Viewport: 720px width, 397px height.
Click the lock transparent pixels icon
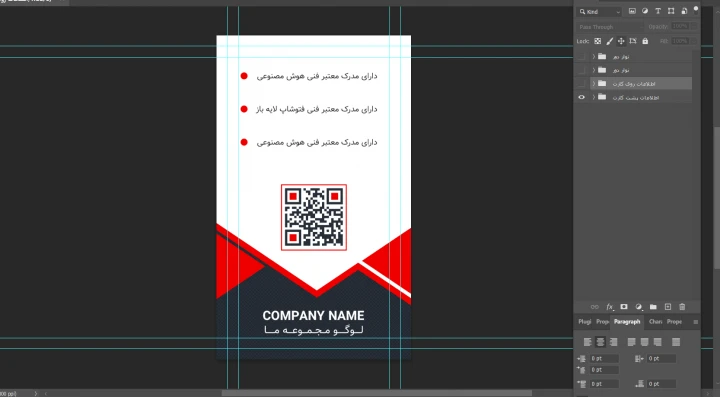[x=597, y=41]
